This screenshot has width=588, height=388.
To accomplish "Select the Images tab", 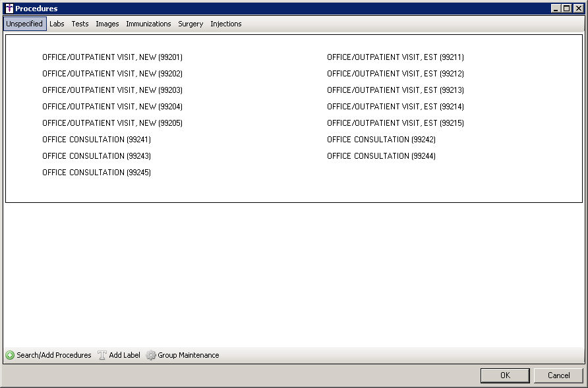I will [107, 24].
